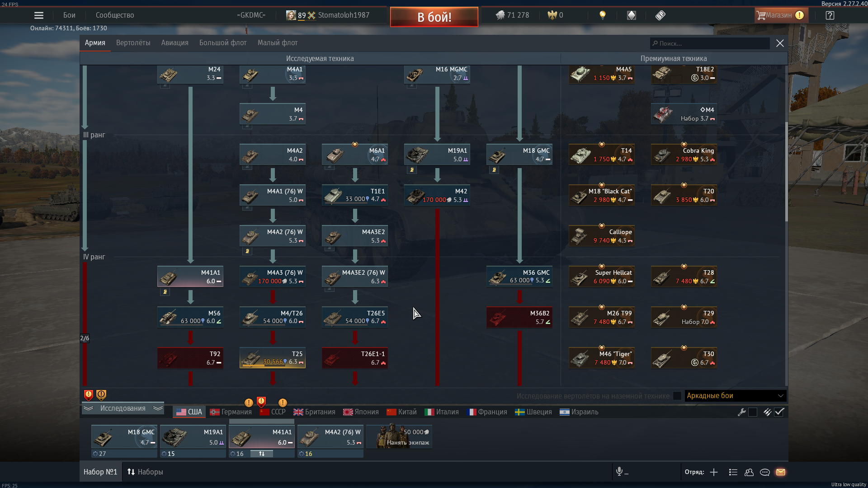Click the Silver Lions balance 71 278
868x488 pixels.
[x=512, y=15]
